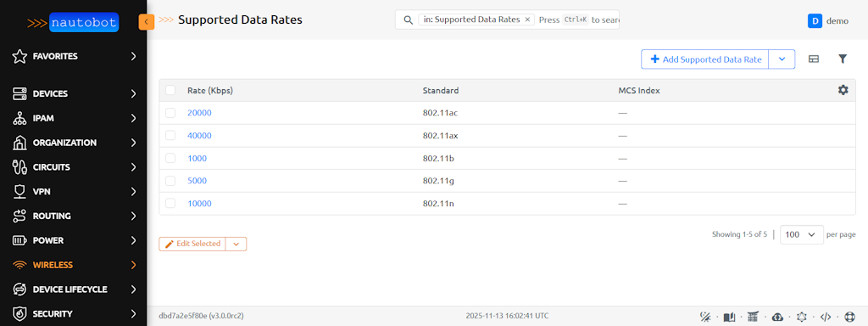Viewport: 868px width, 326px height.
Task: Click the Routing icon in sidebar
Action: (19, 216)
